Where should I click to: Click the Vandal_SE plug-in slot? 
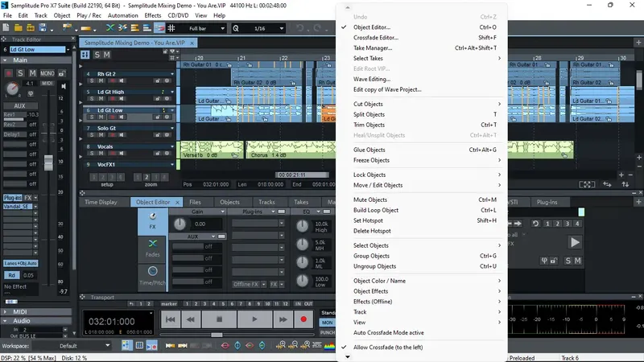click(x=18, y=207)
